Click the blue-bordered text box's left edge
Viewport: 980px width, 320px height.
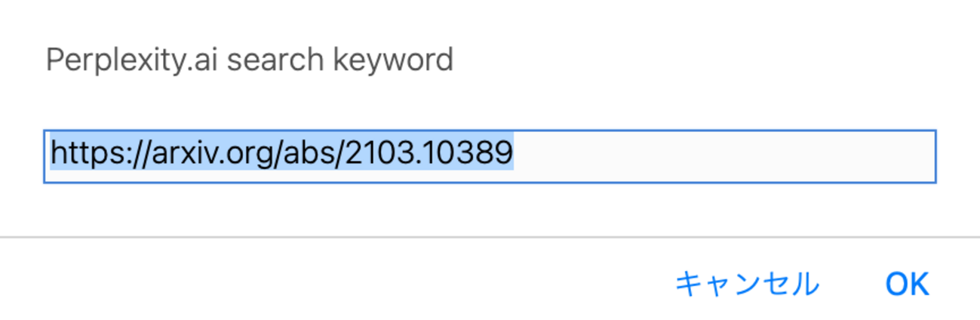pos(45,156)
